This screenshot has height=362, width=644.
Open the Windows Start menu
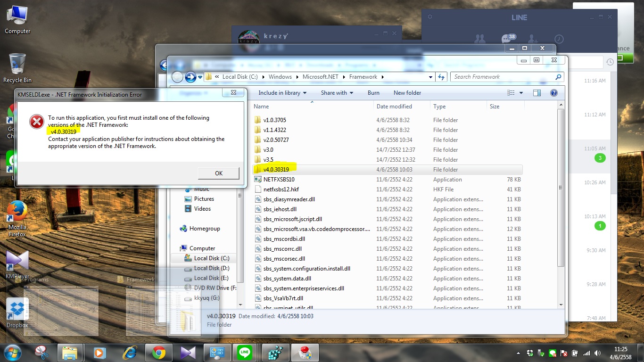pos(12,352)
